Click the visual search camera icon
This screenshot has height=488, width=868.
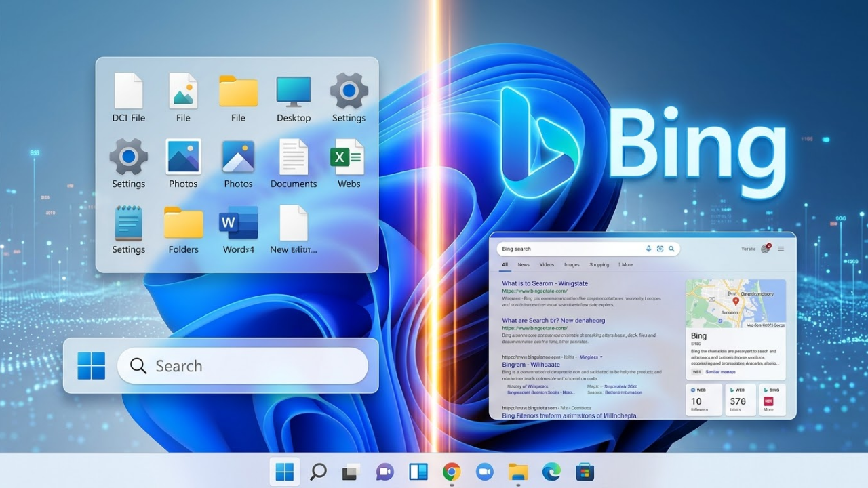660,249
